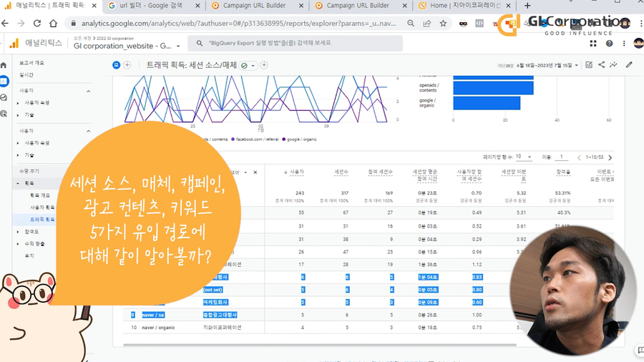Collapse the first 사용자 section
The width and height of the screenshot is (644, 362).
click(x=88, y=91)
